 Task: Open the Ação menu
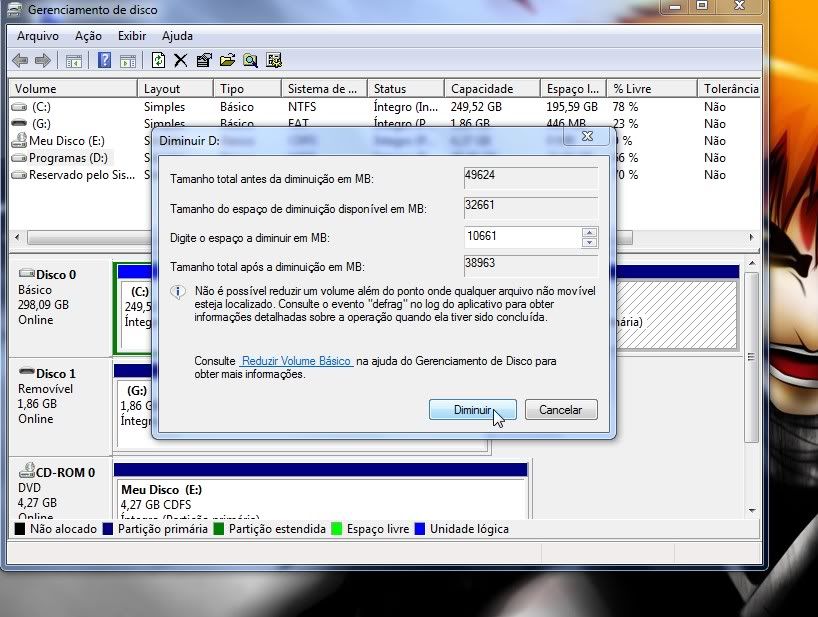(x=88, y=36)
